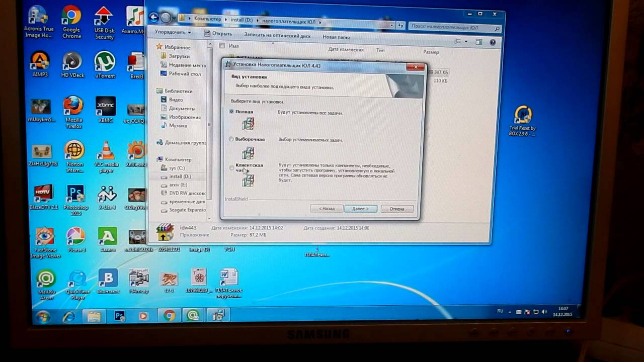Screen dimensions: 644x362
Task: Open the Упорядочить dropdown in Explorer
Action: click(173, 32)
